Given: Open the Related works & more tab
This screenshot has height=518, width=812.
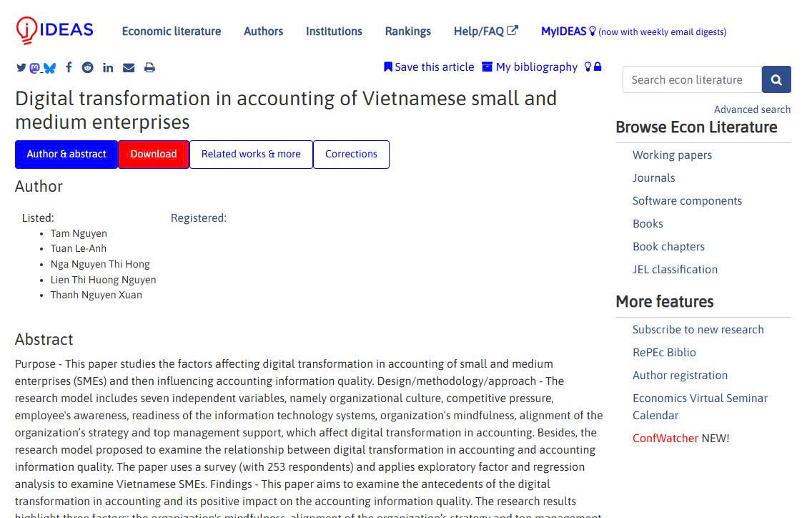Looking at the screenshot, I should pyautogui.click(x=250, y=154).
